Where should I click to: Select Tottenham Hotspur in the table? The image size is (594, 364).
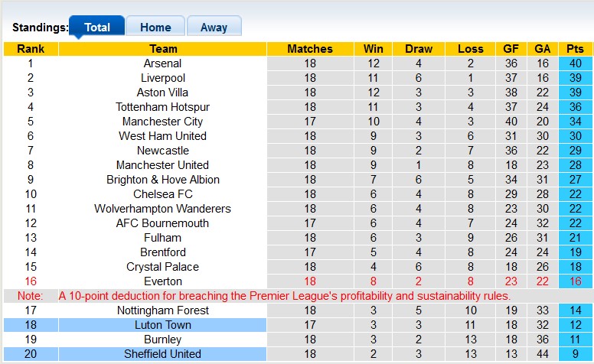[162, 107]
